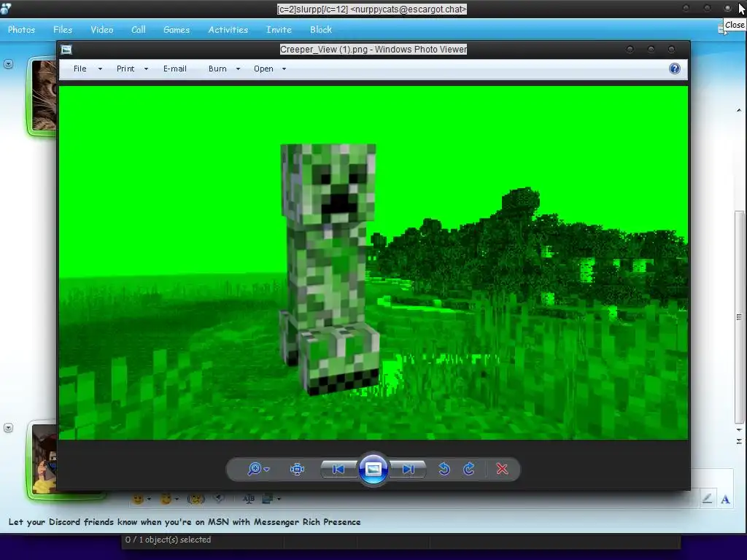
Task: Rotate the image clockwise
Action: pyautogui.click(x=469, y=469)
